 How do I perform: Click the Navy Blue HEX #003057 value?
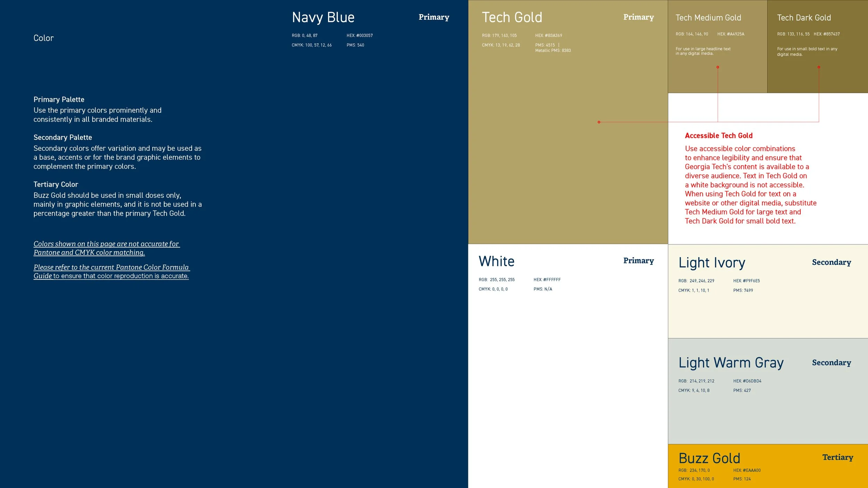pyautogui.click(x=359, y=35)
